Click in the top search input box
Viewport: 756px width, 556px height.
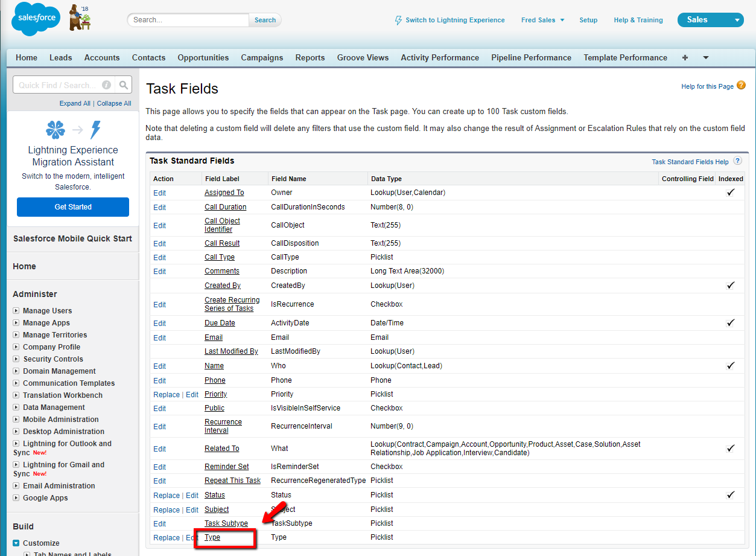coord(188,20)
